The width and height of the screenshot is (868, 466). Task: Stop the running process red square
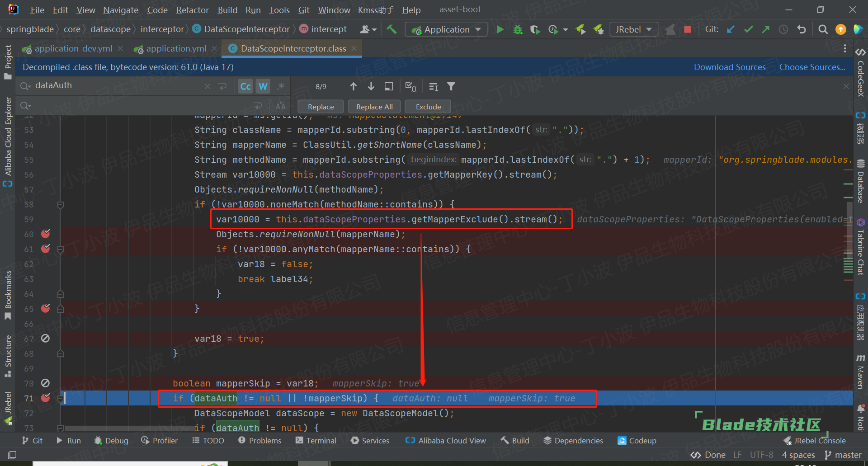[687, 29]
